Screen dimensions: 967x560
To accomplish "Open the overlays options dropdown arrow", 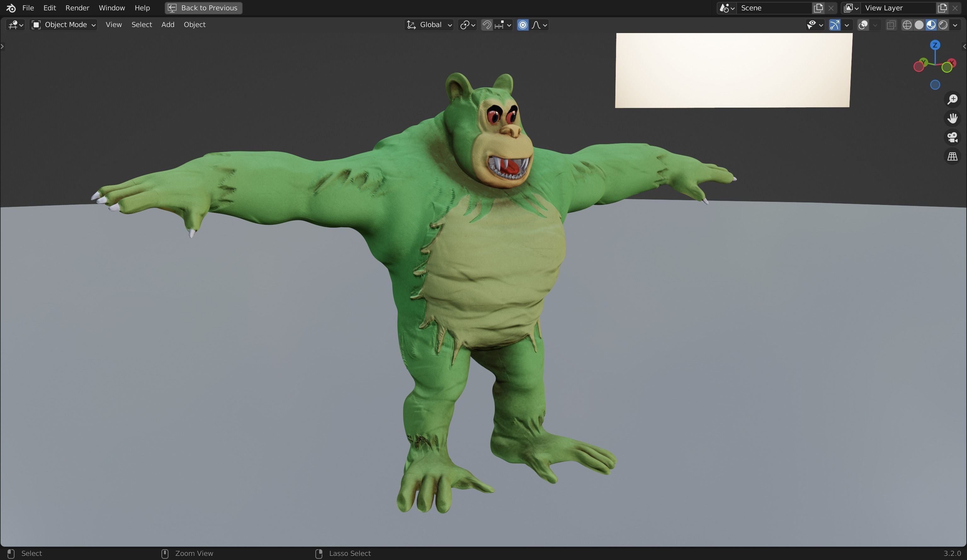I will [x=875, y=25].
